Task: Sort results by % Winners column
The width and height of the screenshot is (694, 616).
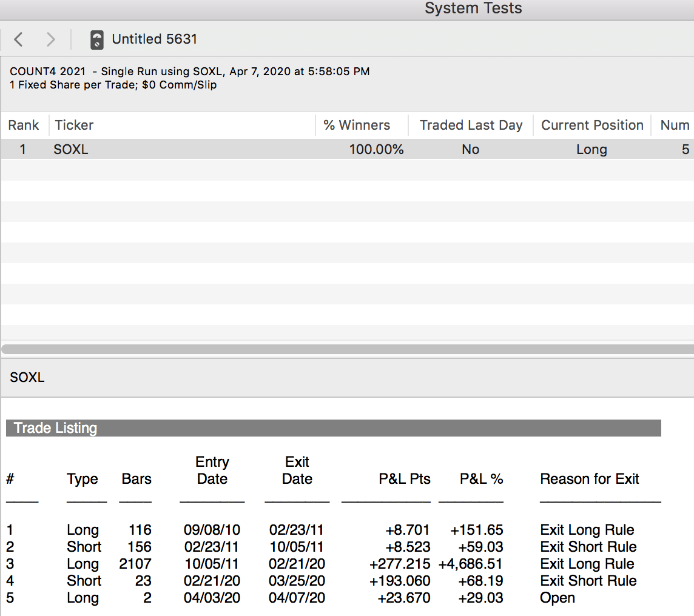Action: pyautogui.click(x=357, y=126)
